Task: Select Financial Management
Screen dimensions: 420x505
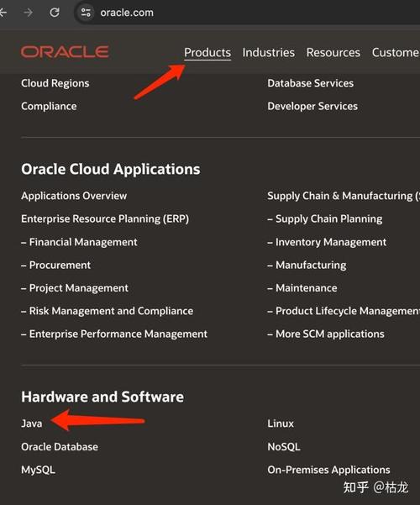Action: click(79, 242)
